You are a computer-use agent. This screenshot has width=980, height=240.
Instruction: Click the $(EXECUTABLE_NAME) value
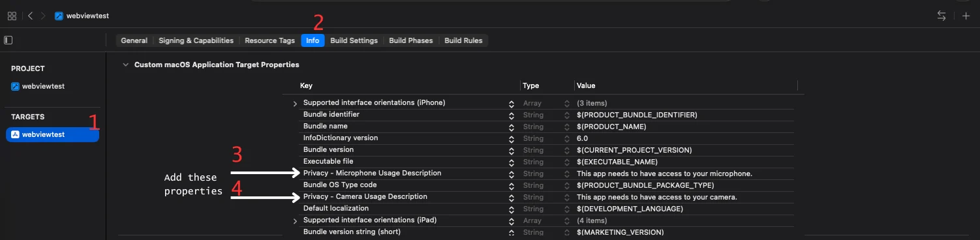click(617, 162)
